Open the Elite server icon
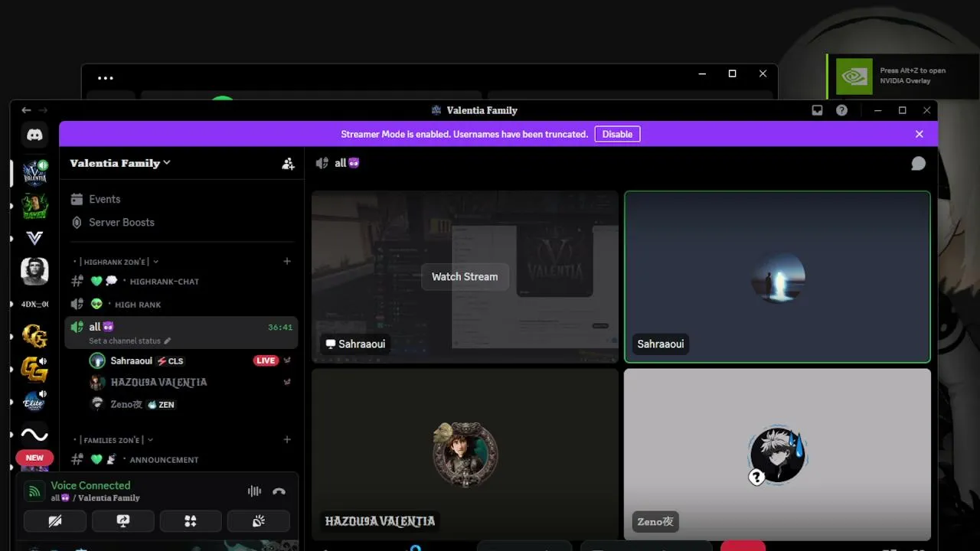 pos(34,402)
